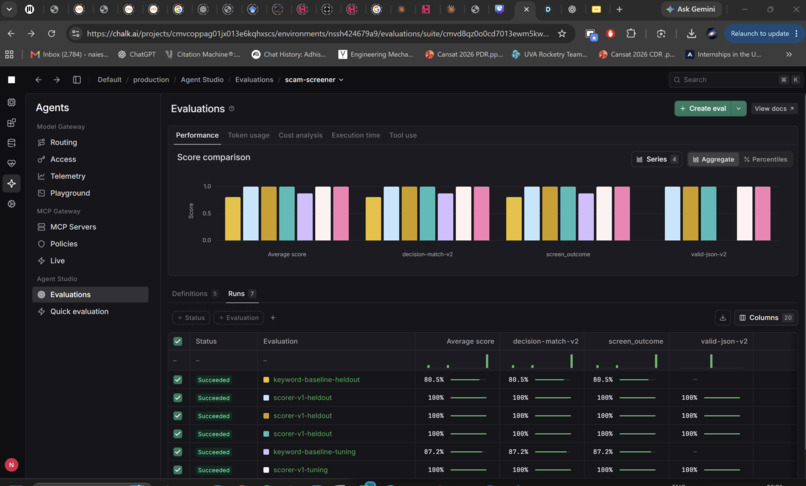The height and width of the screenshot is (486, 806).
Task: Click the Search input field
Action: click(x=735, y=80)
